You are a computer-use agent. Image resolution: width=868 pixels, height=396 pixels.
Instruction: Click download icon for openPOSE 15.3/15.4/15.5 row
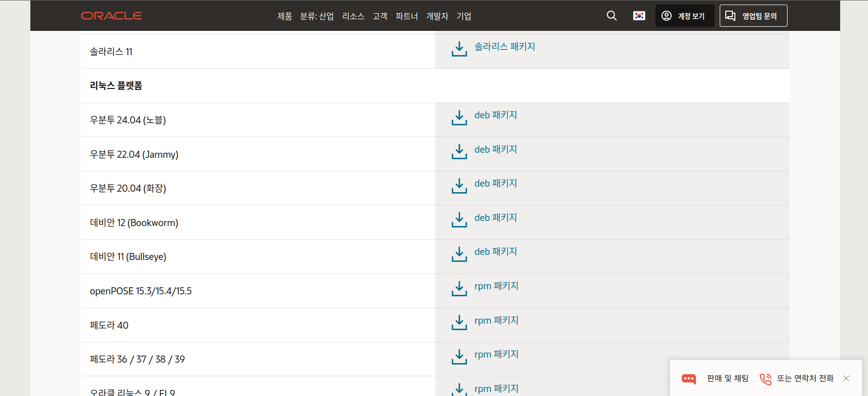pos(459,289)
